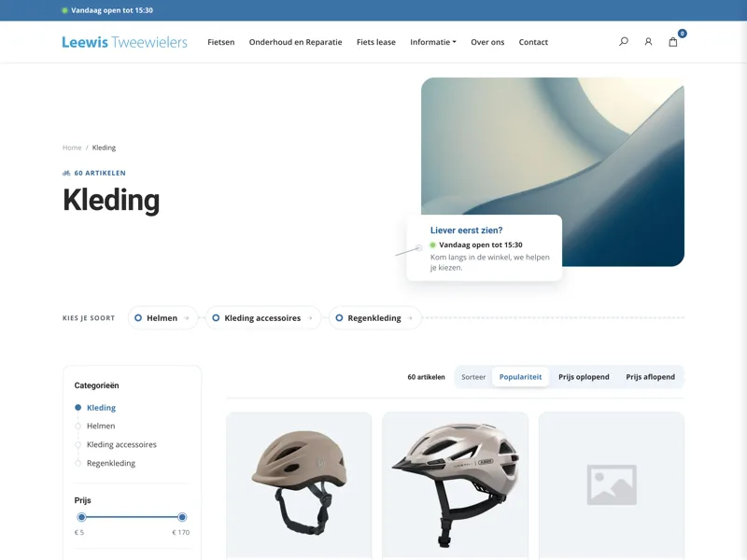Viewport: 747px width, 560px height.
Task: Sort by Populariteit
Action: click(520, 377)
